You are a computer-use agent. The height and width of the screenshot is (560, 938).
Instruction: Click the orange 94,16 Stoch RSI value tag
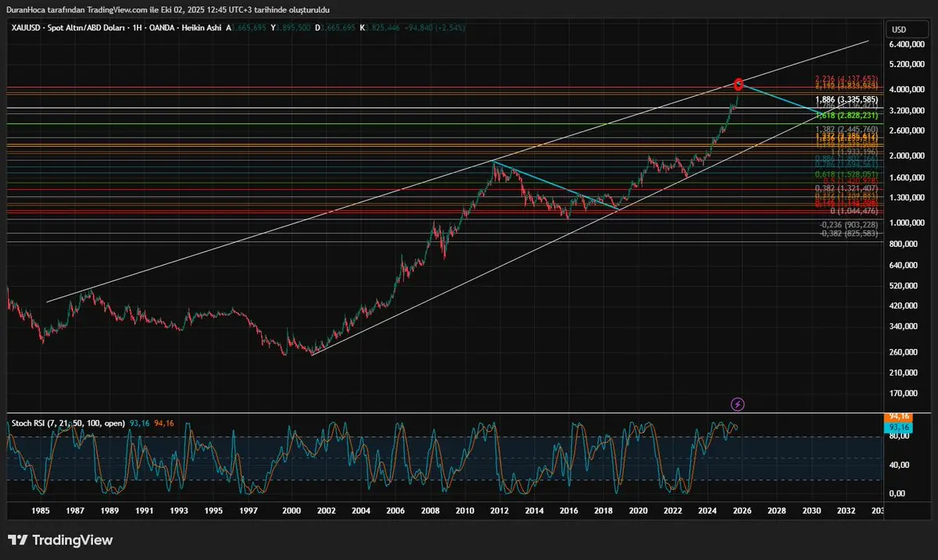pyautogui.click(x=898, y=417)
